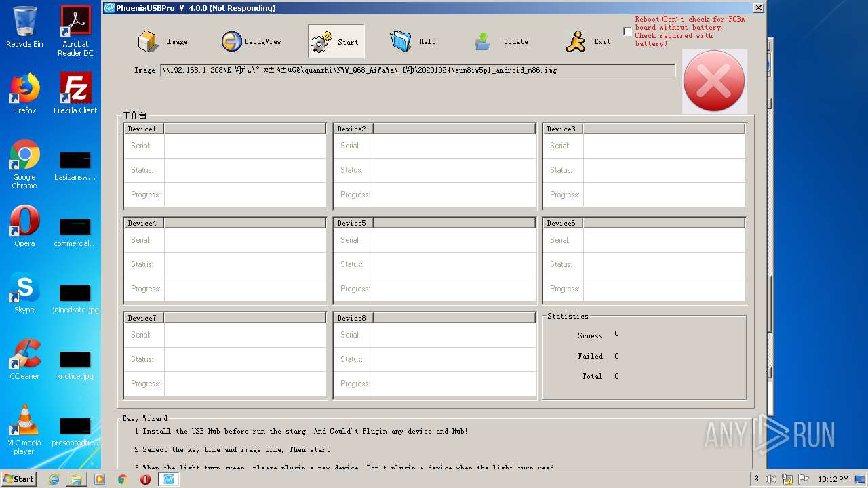The width and height of the screenshot is (868, 488).
Task: Open File Explorer from the taskbar
Action: tap(77, 479)
